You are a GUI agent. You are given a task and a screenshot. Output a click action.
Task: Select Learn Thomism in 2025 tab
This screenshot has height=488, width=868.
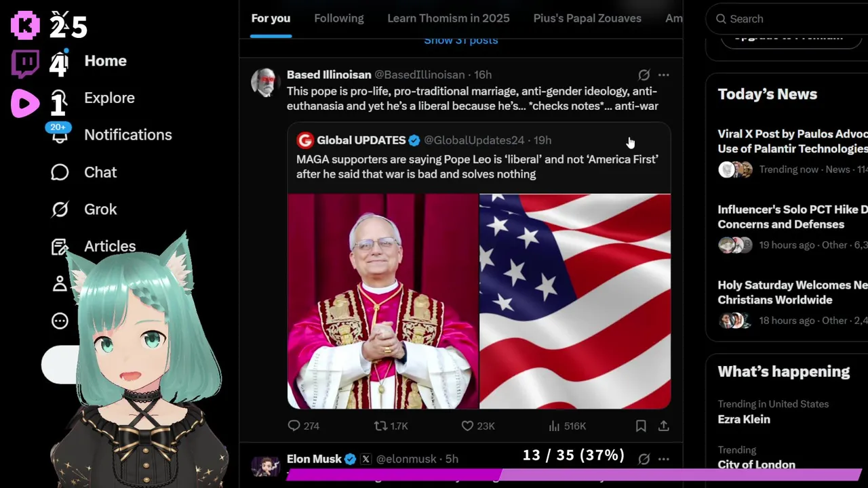[448, 18]
